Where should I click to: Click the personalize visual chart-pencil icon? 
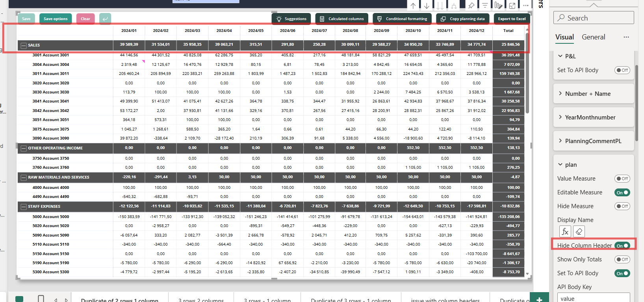pos(498,6)
